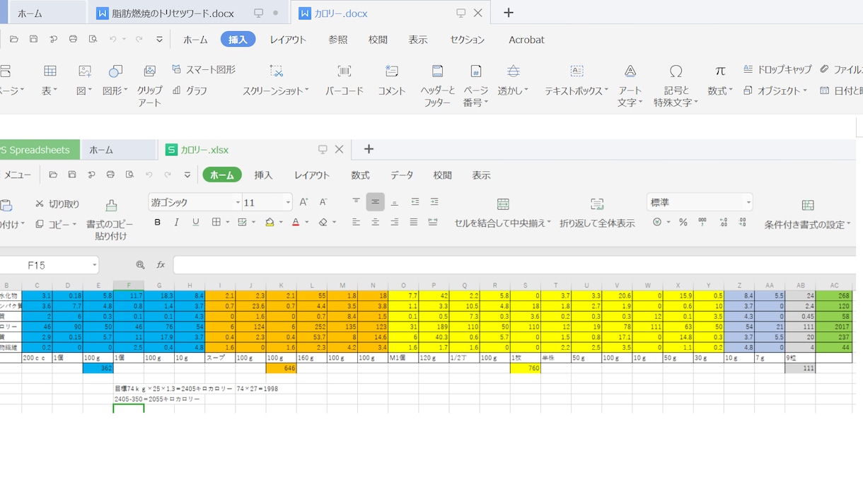Select the yellow cell containing 760
Image resolution: width=863 pixels, height=504 pixels.
click(526, 368)
